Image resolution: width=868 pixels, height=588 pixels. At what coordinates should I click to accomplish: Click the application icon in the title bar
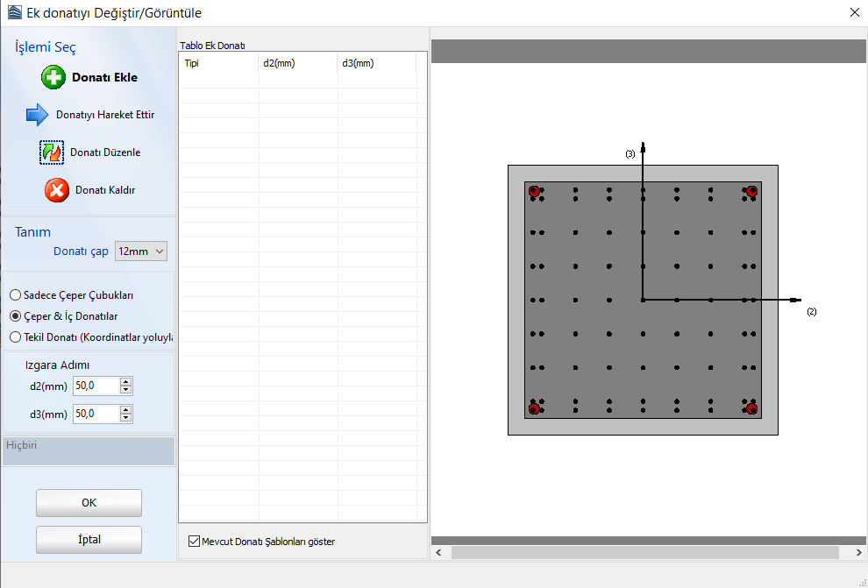coord(12,12)
